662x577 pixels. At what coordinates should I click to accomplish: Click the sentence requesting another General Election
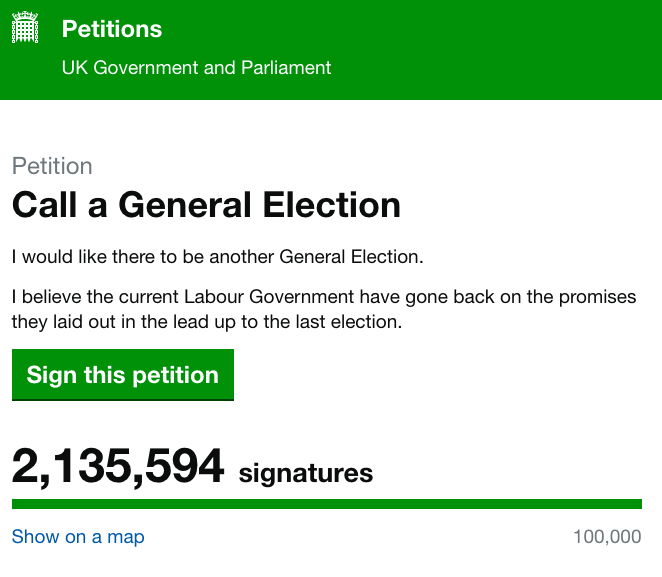(x=218, y=257)
